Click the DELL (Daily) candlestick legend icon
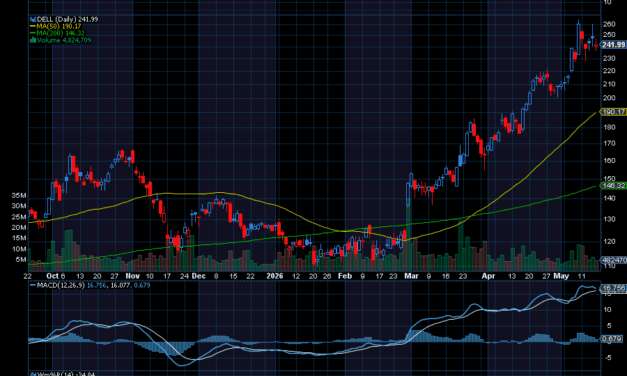 point(33,19)
